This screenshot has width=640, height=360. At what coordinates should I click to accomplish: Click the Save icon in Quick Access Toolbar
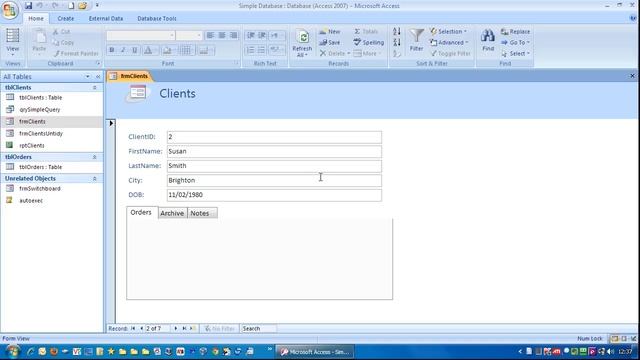pos(28,6)
